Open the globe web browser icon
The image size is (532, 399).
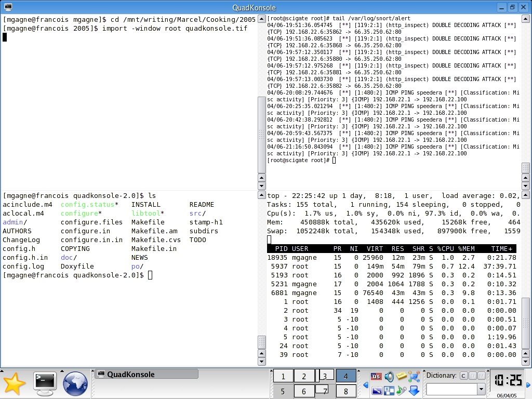point(75,384)
